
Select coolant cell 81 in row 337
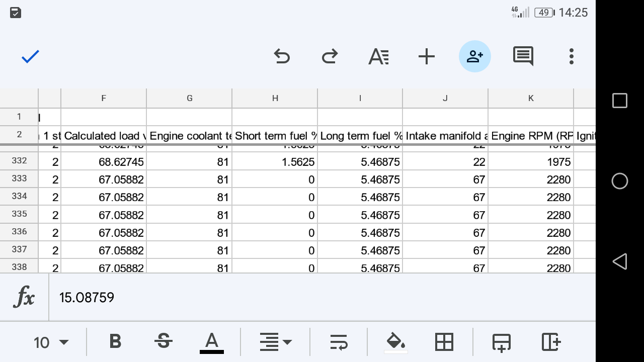189,250
